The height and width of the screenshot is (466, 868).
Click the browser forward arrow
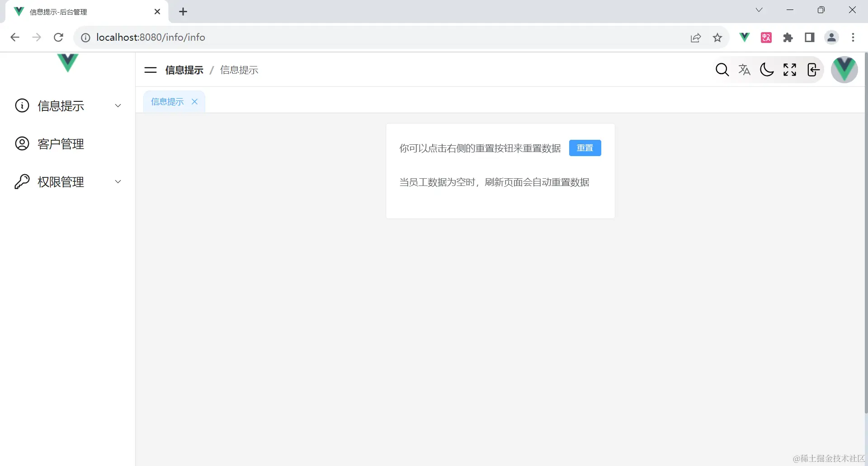click(x=37, y=38)
